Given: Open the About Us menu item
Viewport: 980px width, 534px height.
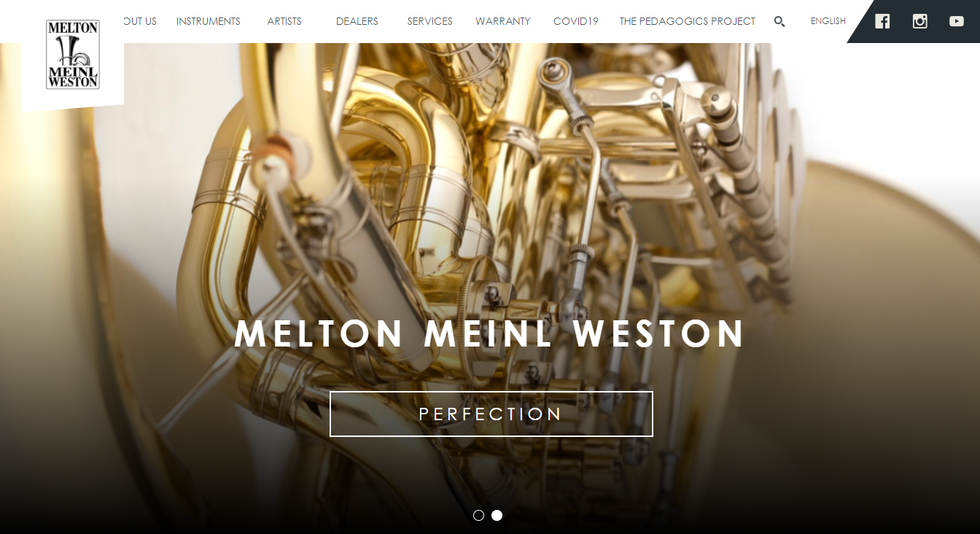Looking at the screenshot, I should click(x=140, y=21).
